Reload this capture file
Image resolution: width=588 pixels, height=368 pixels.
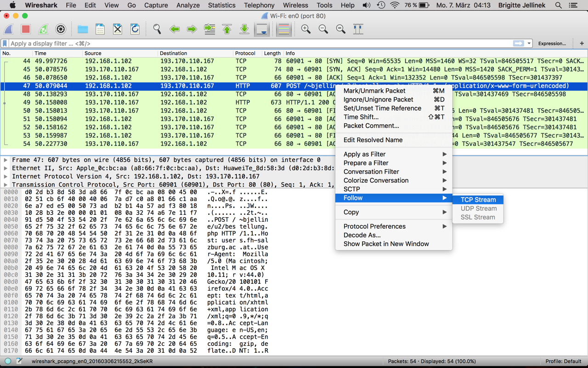point(135,29)
